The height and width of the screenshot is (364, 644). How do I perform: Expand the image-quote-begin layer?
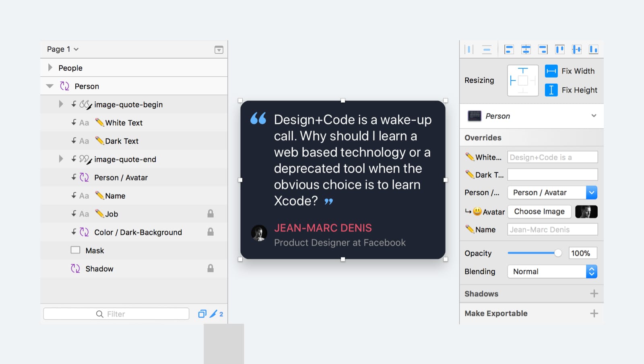pyautogui.click(x=61, y=104)
